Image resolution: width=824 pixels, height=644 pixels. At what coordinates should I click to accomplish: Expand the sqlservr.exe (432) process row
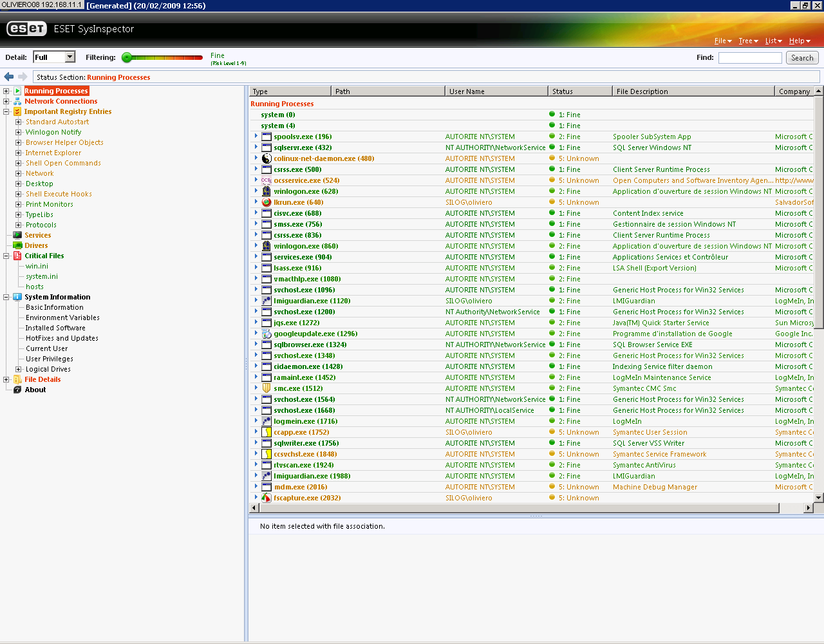[x=256, y=147]
